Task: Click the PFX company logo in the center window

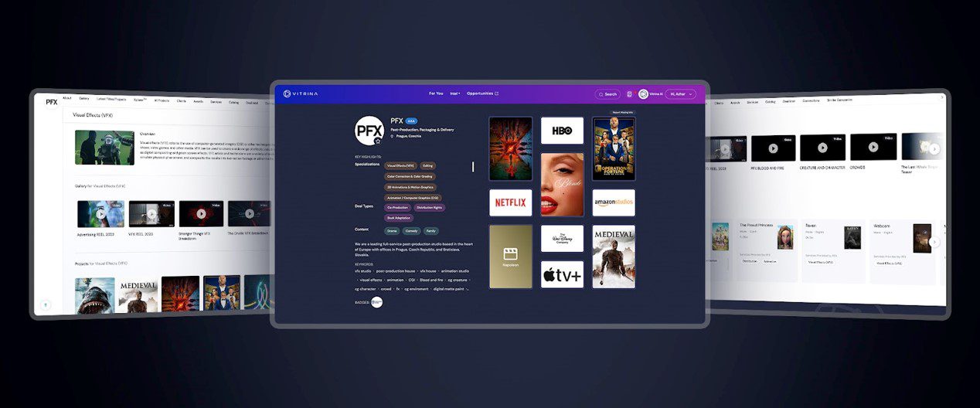Action: point(369,130)
